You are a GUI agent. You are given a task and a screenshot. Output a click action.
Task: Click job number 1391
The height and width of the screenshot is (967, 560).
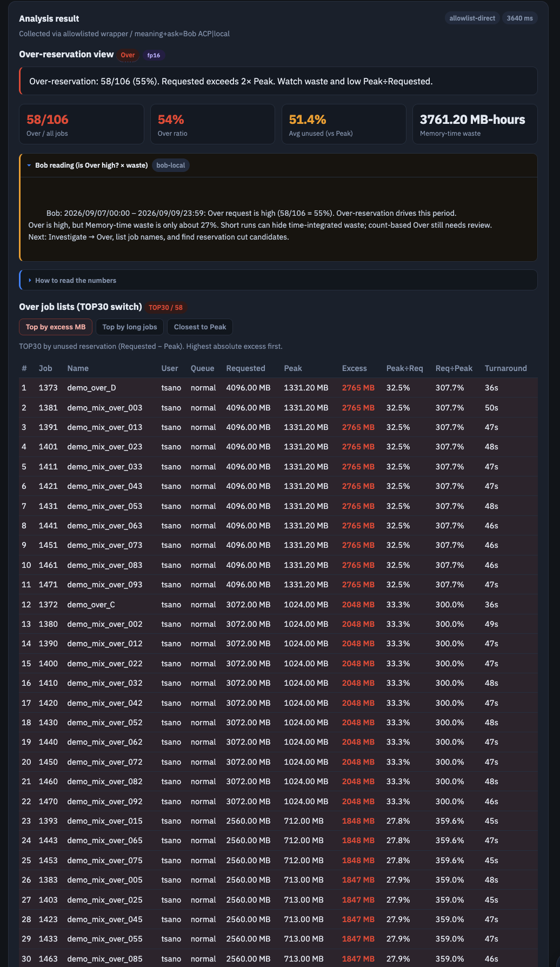click(x=48, y=427)
